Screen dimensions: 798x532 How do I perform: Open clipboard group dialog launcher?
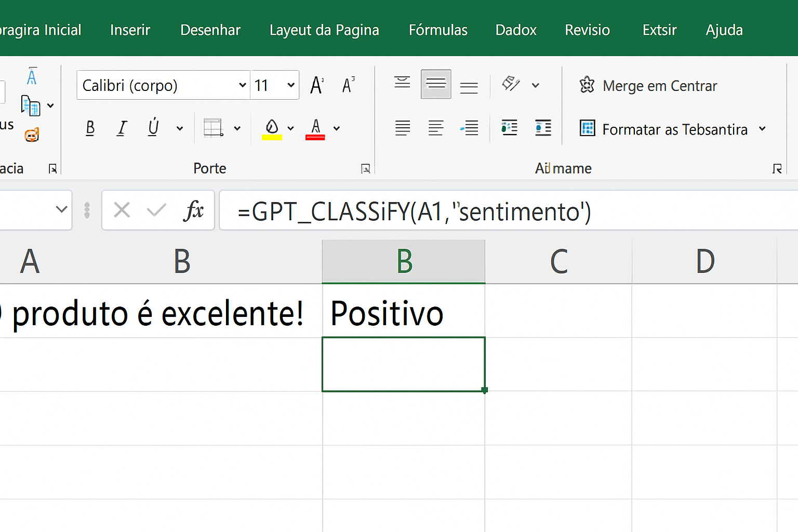pyautogui.click(x=52, y=168)
